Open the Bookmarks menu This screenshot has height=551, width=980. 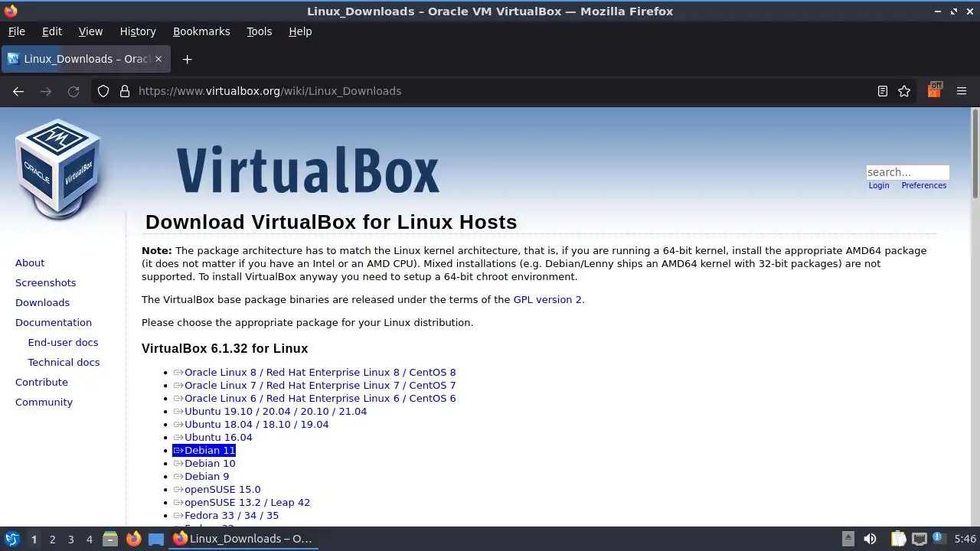click(x=201, y=31)
